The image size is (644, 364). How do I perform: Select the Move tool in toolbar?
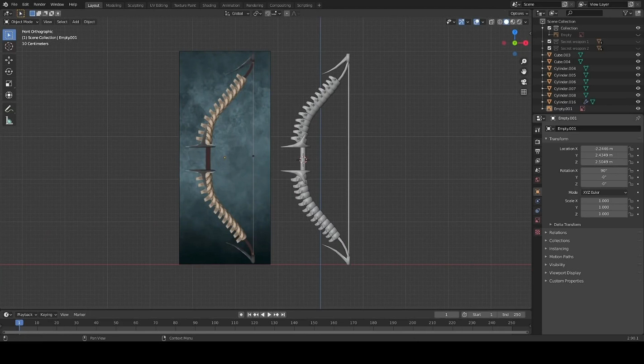tap(9, 60)
